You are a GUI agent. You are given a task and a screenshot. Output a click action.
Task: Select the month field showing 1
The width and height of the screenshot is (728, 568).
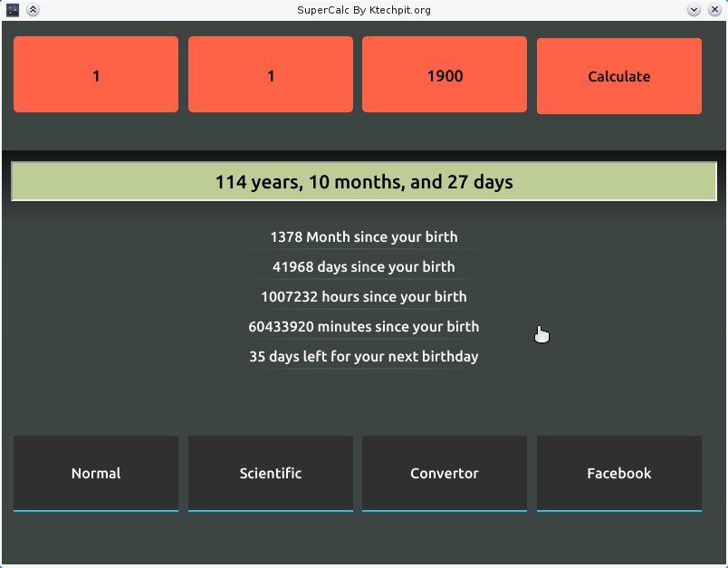271,74
